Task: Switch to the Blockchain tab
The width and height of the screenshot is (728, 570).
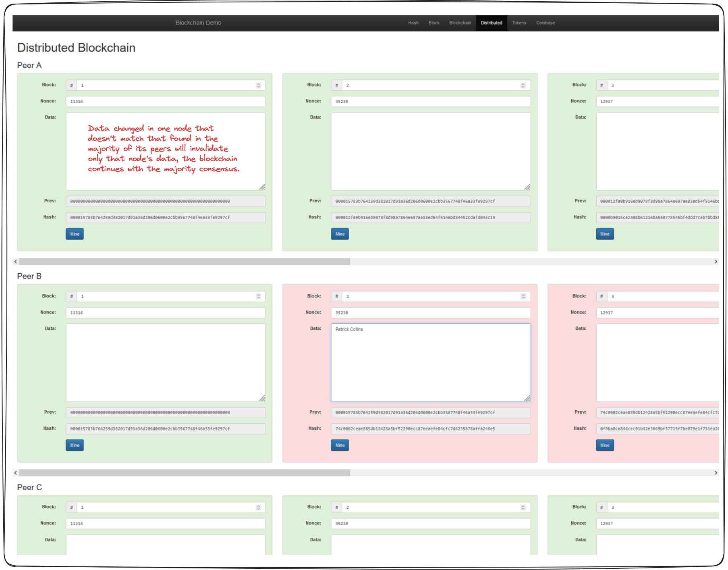Action: pyautogui.click(x=460, y=23)
